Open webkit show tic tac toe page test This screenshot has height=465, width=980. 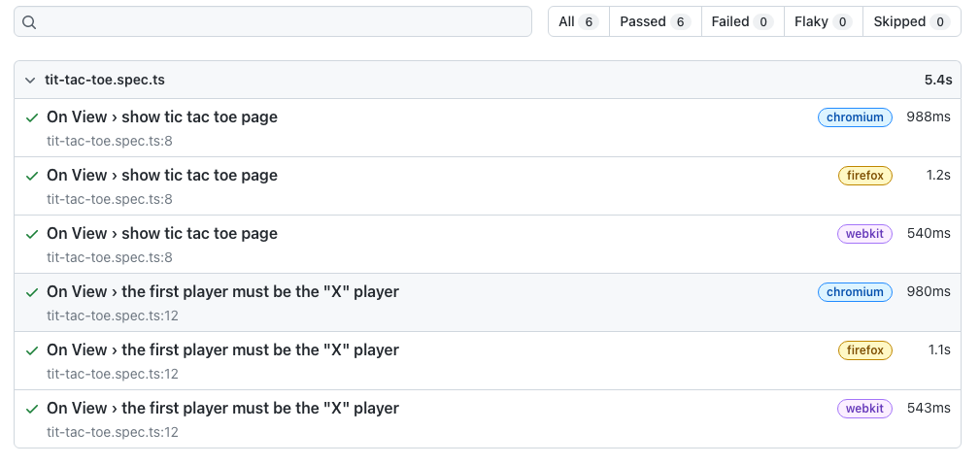point(162,234)
